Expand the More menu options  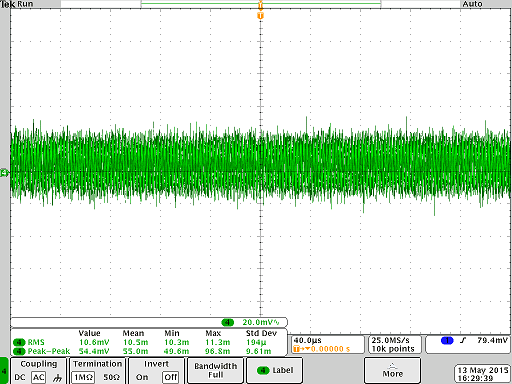coord(392,370)
